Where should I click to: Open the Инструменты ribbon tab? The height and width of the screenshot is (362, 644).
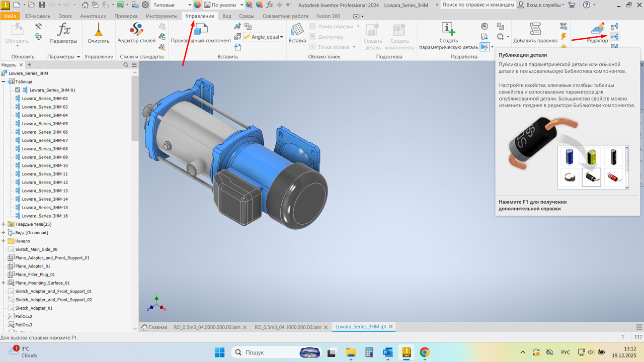162,16
